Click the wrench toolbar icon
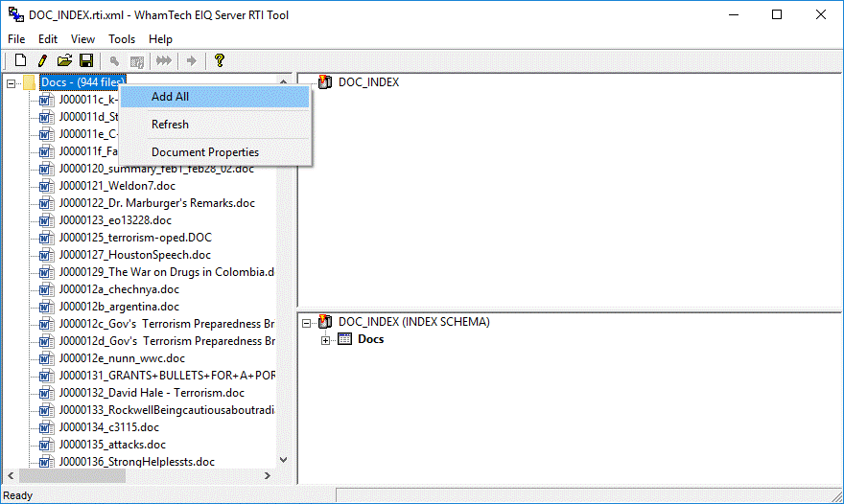 click(x=114, y=61)
